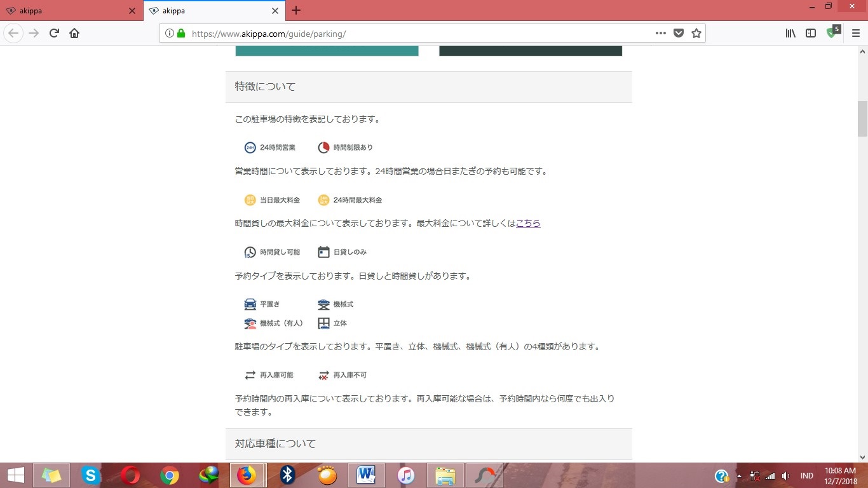Close the active akippa tab
868x488 pixels.
pyautogui.click(x=275, y=11)
